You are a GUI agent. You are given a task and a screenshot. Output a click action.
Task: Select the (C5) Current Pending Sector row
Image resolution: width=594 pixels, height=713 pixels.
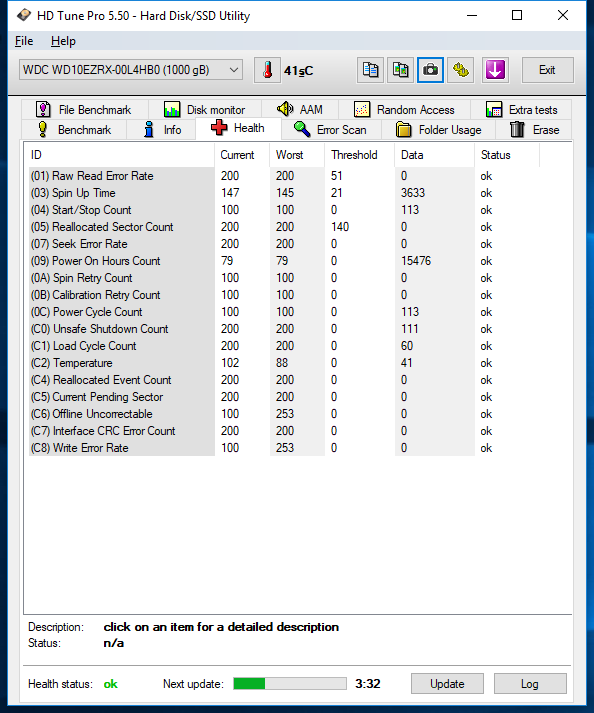pos(285,397)
